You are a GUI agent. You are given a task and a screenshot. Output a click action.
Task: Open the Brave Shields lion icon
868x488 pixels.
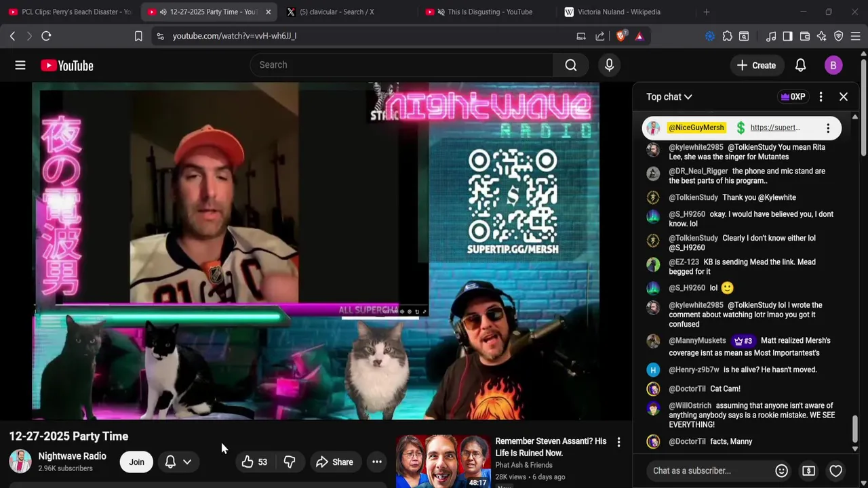click(x=620, y=36)
